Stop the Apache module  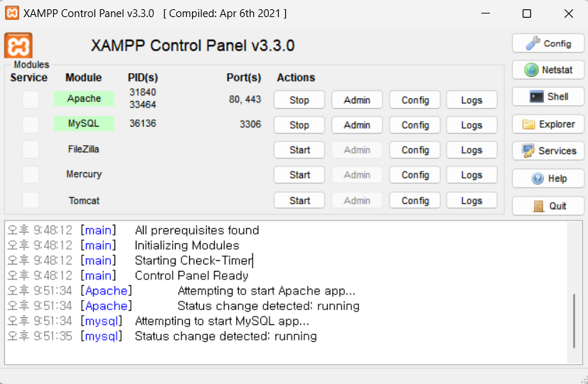click(x=299, y=100)
